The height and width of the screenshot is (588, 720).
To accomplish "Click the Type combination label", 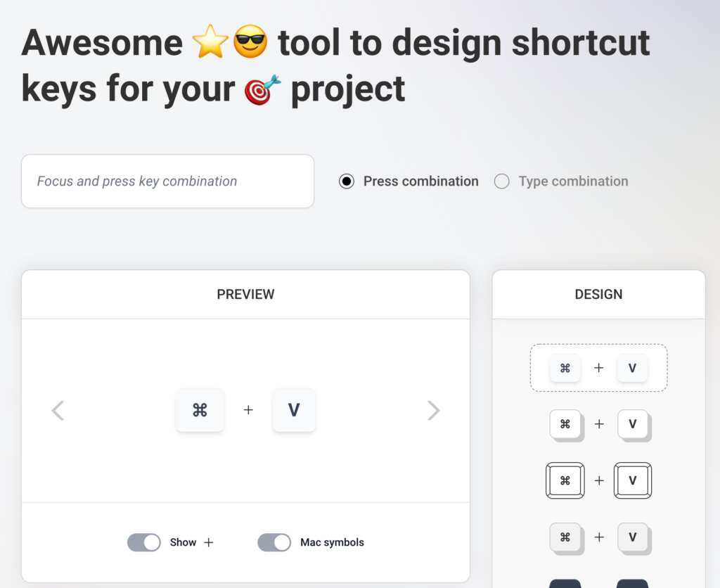I will [x=573, y=181].
